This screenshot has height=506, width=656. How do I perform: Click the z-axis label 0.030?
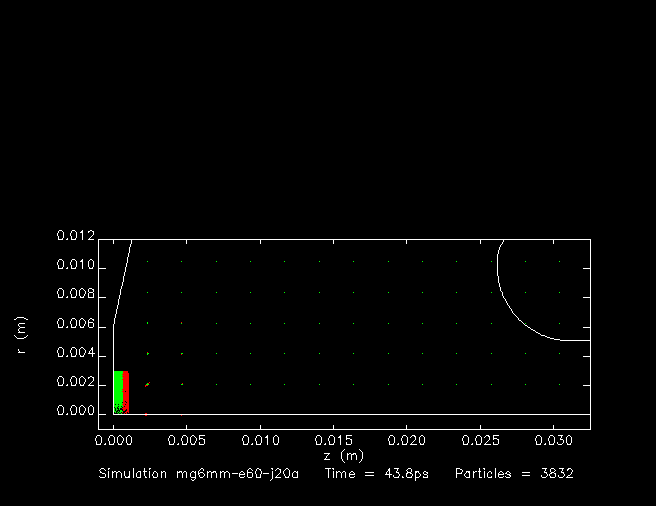[x=554, y=440]
